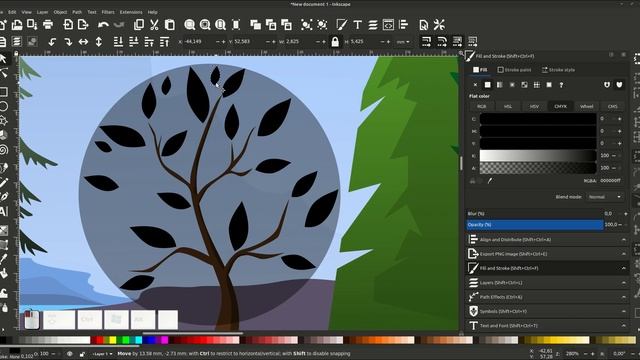
Task: Toggle width/height ratio lock
Action: point(335,42)
